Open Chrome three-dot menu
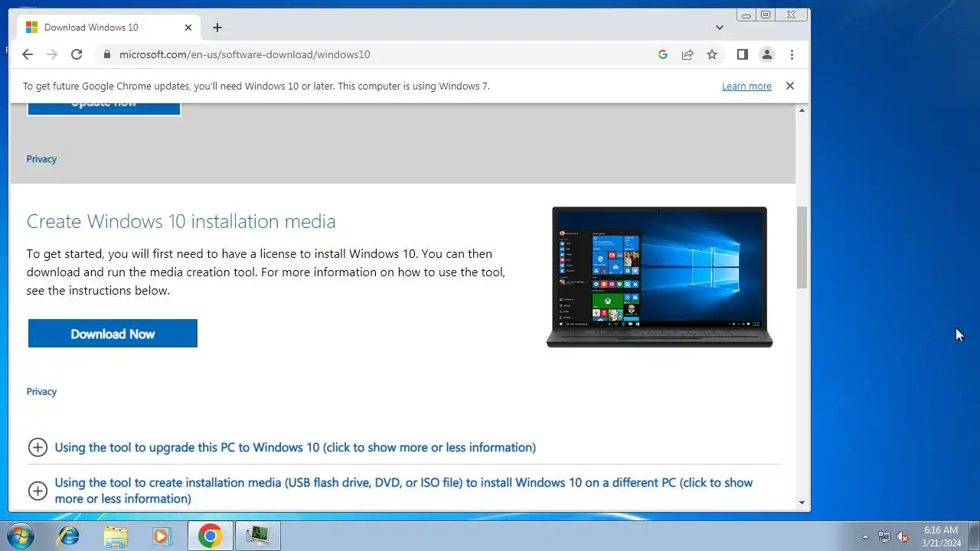This screenshot has height=551, width=980. point(792,54)
